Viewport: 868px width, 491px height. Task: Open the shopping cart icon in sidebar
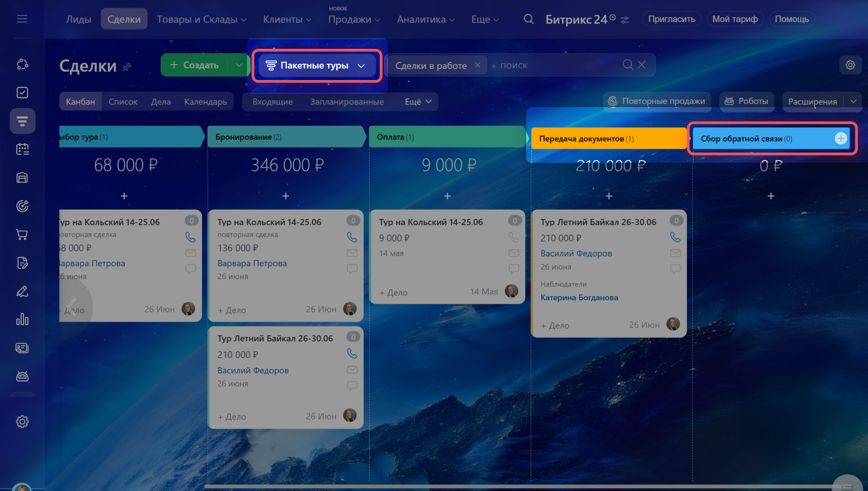(22, 234)
